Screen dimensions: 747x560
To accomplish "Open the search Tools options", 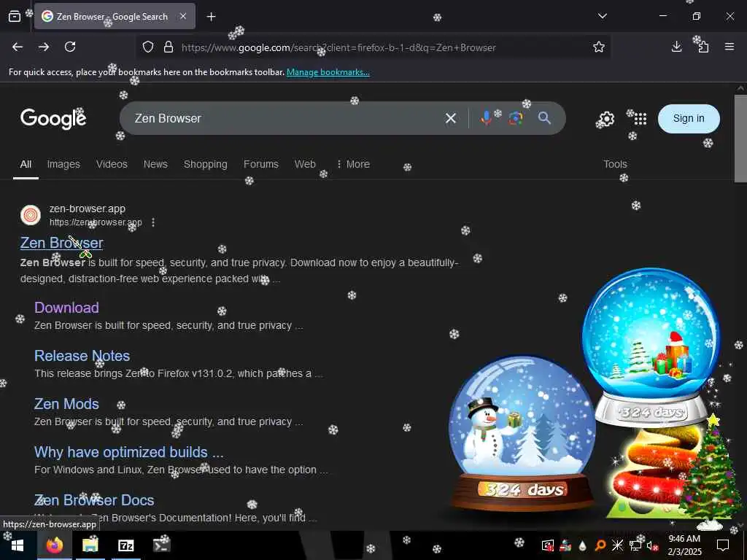I will point(615,164).
